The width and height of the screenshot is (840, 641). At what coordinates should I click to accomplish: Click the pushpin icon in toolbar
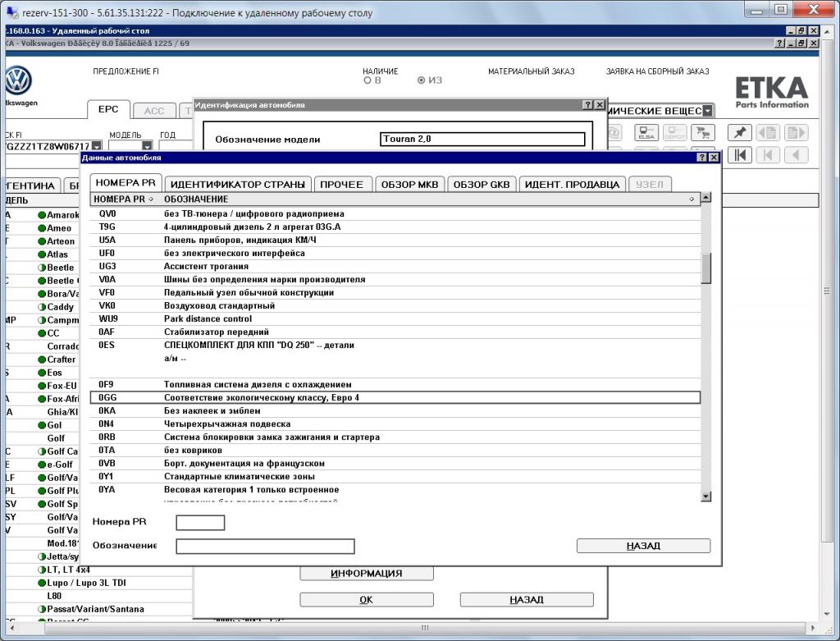coord(739,132)
